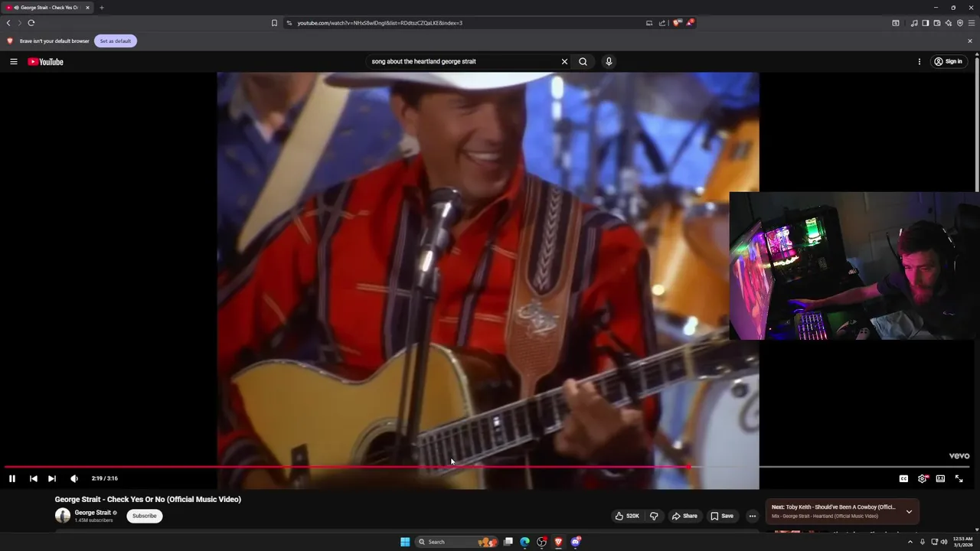Pause the video with the pause button
The width and height of the screenshot is (980, 551).
coord(12,478)
